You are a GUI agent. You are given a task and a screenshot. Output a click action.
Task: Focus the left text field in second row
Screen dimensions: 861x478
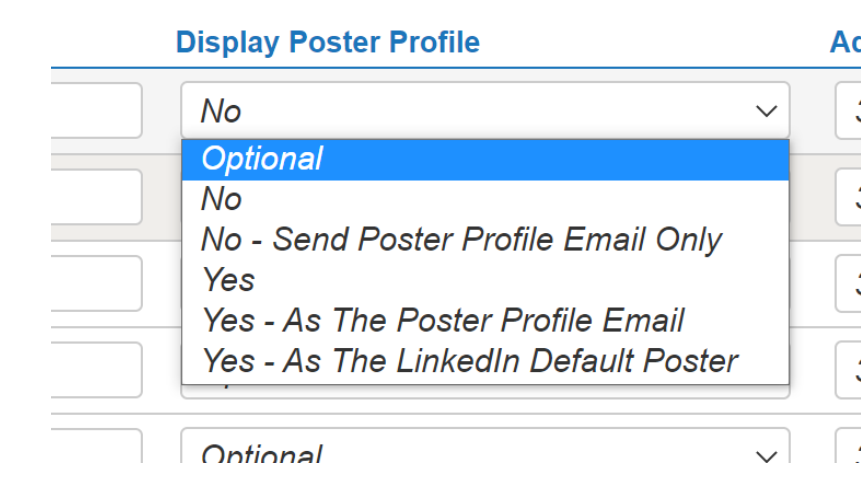[x=96, y=197]
